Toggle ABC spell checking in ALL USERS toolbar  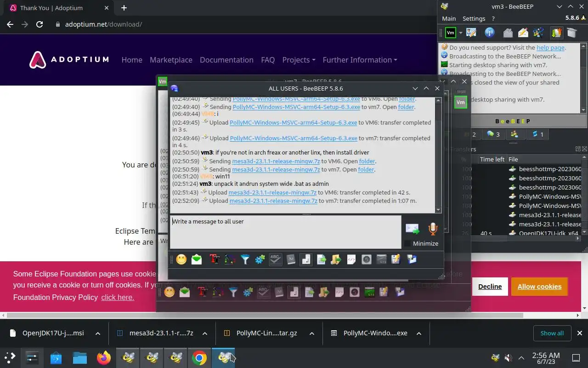[x=275, y=259]
